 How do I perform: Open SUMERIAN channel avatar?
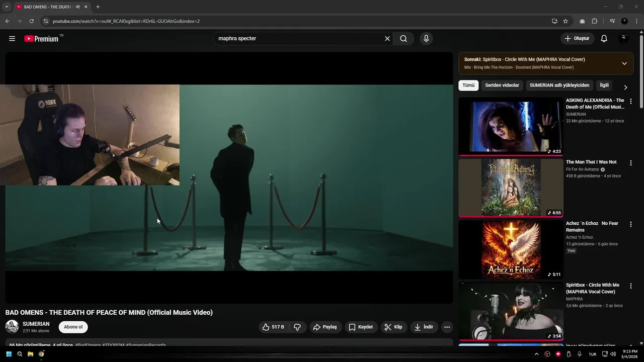point(12,327)
